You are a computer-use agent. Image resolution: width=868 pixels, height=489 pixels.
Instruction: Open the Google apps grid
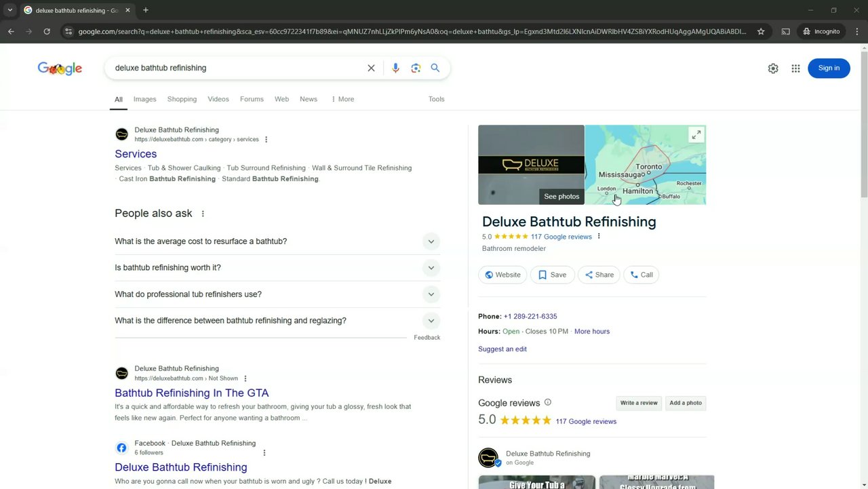click(x=795, y=68)
